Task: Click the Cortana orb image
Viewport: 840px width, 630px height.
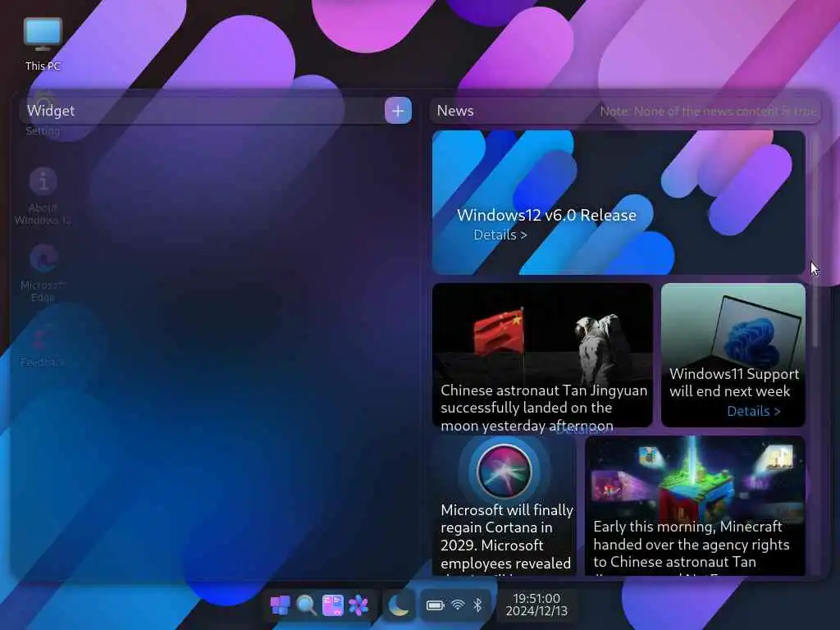Action: tap(504, 471)
